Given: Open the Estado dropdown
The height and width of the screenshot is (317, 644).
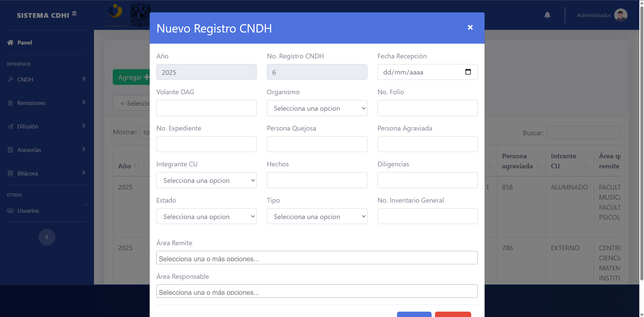Looking at the screenshot, I should 206,216.
